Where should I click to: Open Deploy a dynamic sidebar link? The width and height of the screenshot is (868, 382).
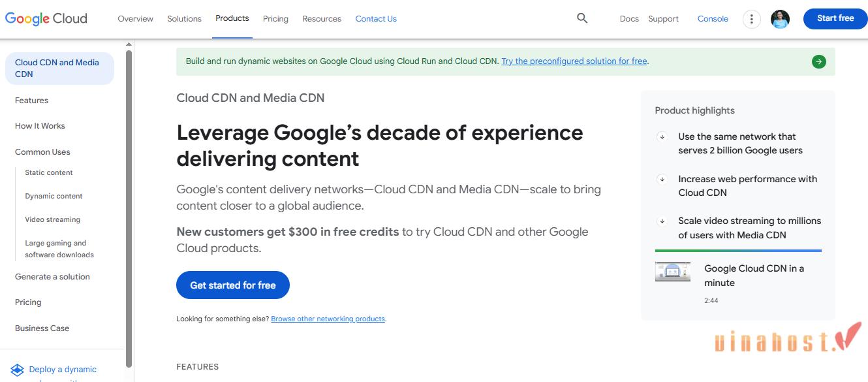pos(63,370)
